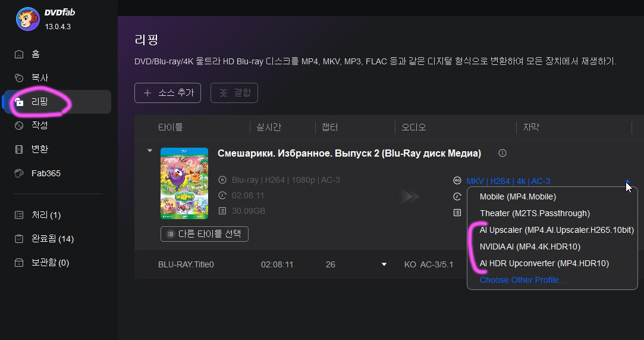Open the info icon beside the disc title
The height and width of the screenshot is (340, 644).
click(x=502, y=153)
